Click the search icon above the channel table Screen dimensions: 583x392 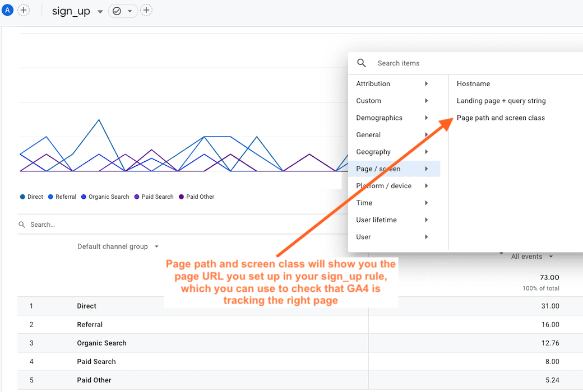[x=22, y=224]
